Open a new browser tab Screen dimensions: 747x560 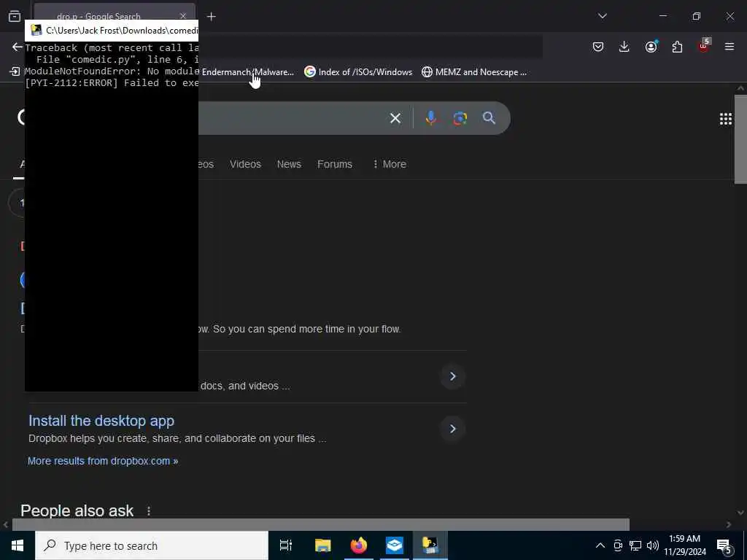click(212, 17)
